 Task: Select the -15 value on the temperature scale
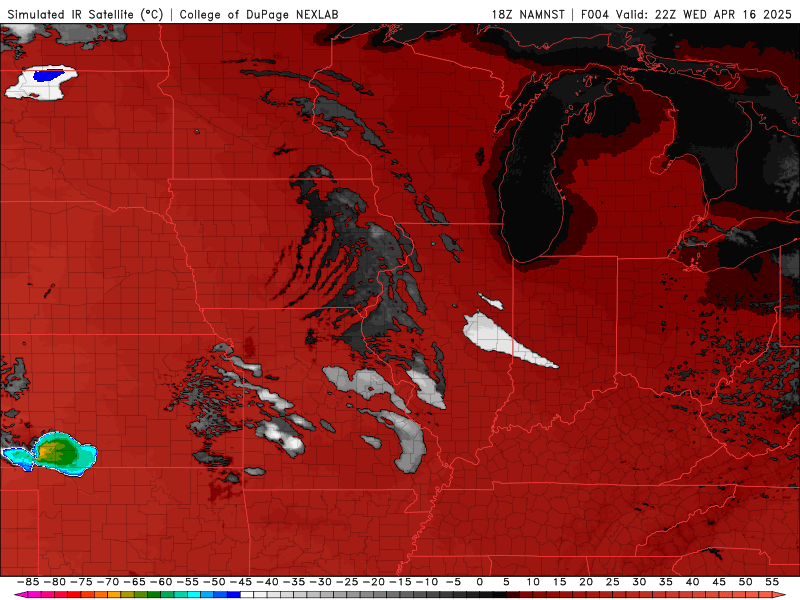(x=399, y=582)
